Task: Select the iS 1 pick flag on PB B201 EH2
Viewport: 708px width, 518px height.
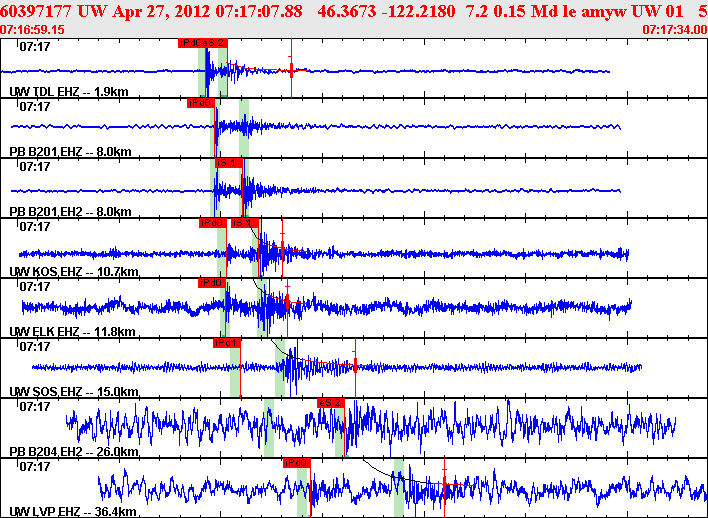Action: (x=228, y=163)
